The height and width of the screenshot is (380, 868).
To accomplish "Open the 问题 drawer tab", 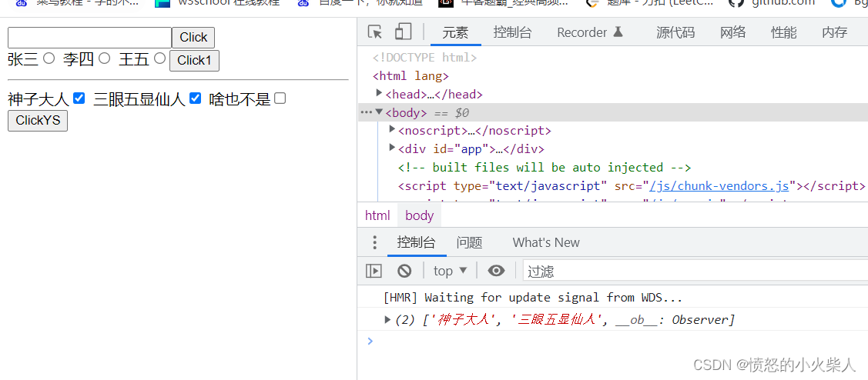I will click(x=470, y=242).
